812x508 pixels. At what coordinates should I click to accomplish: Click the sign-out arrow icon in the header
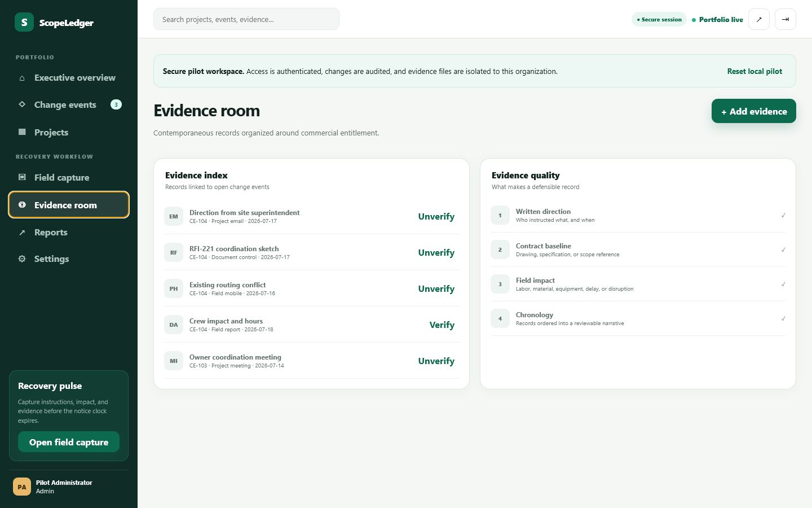pos(785,19)
